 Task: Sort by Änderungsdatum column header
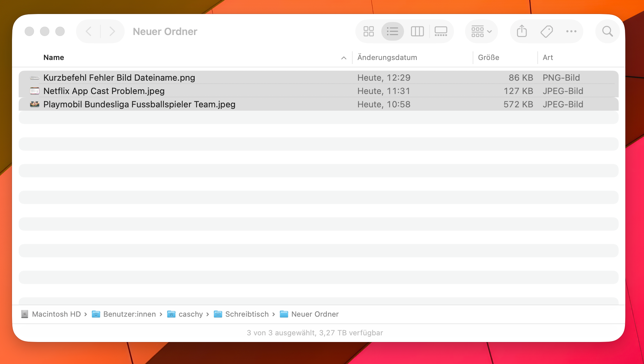tap(387, 57)
